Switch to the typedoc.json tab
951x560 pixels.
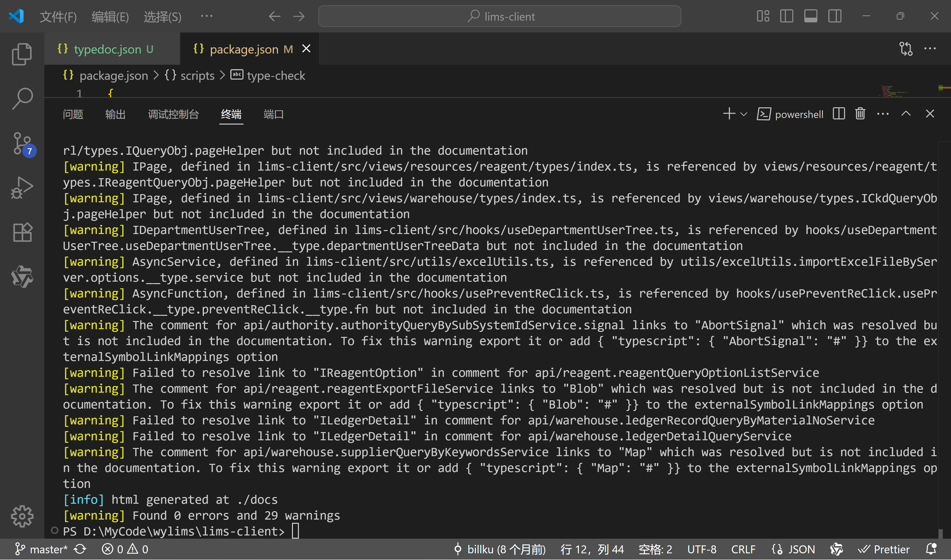(x=106, y=49)
